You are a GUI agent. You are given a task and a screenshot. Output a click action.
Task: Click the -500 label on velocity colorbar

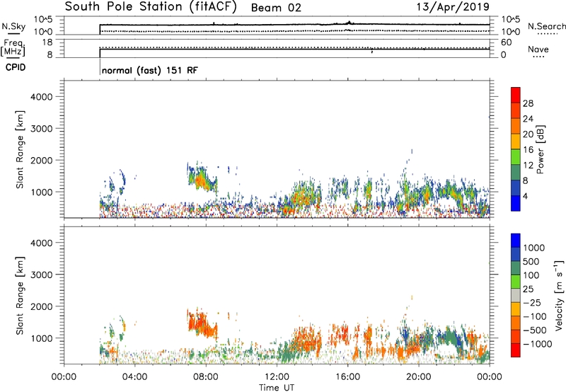click(534, 330)
